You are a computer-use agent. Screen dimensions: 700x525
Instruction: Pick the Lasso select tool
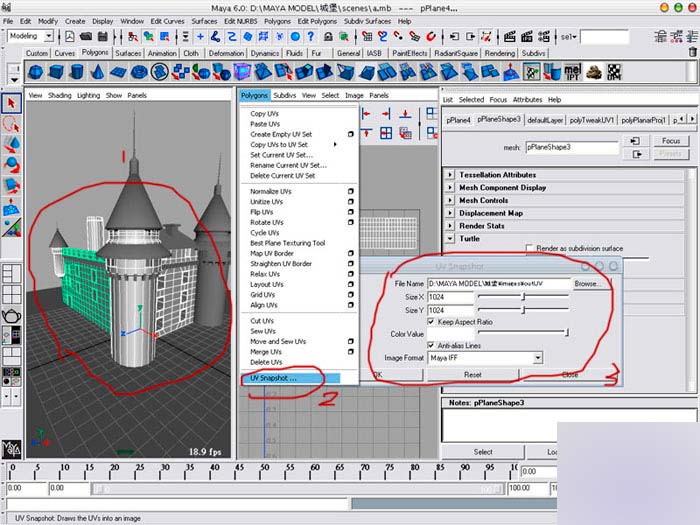pos(11,125)
